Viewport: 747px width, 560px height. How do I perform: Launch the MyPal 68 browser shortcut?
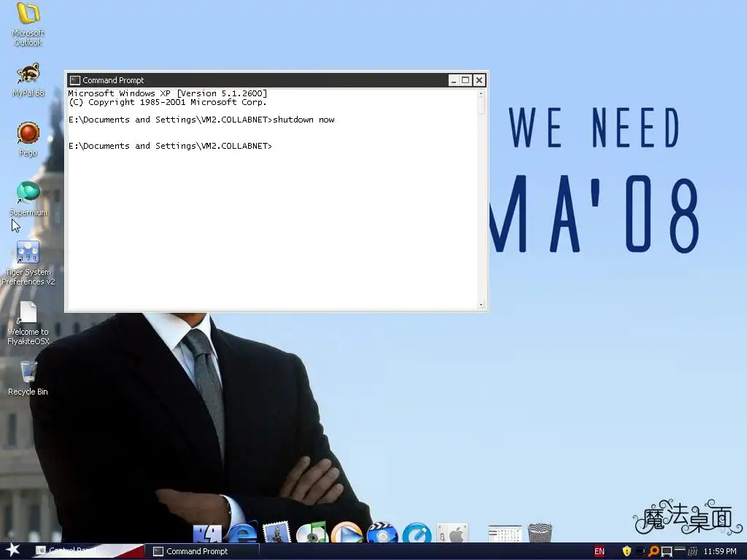point(28,80)
